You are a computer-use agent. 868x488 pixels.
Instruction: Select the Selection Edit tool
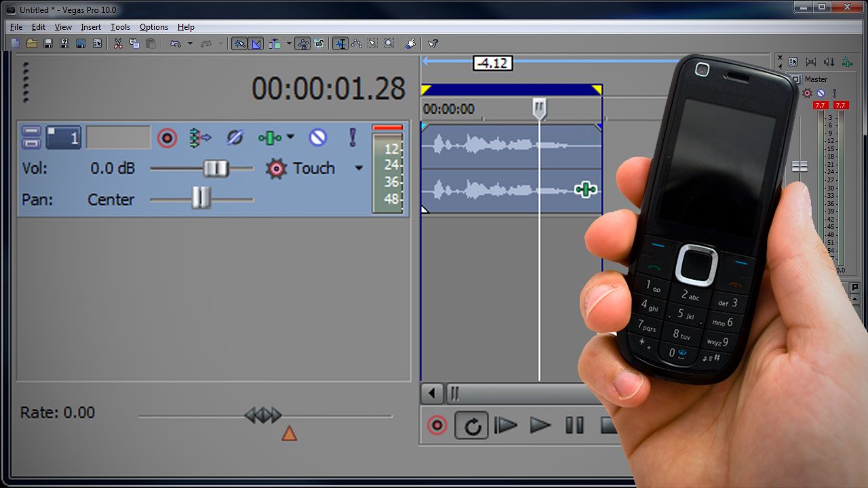[x=373, y=43]
